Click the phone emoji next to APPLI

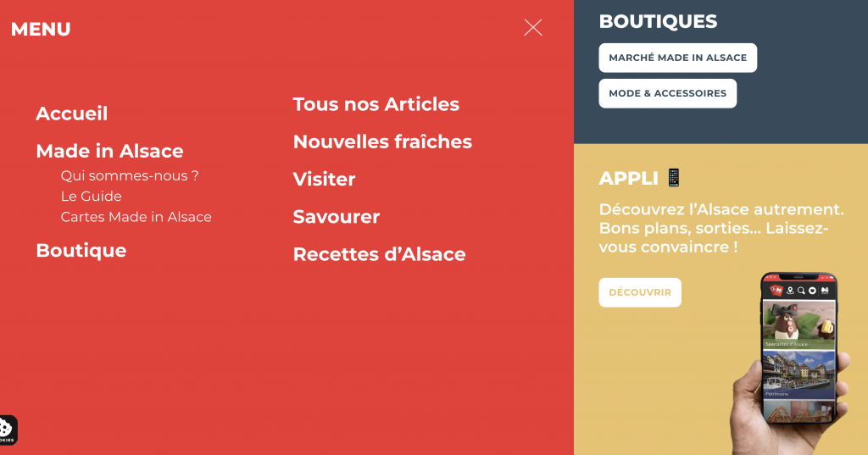(674, 178)
